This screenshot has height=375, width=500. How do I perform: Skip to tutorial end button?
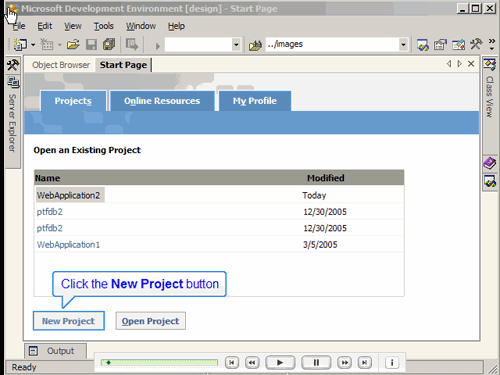click(365, 362)
